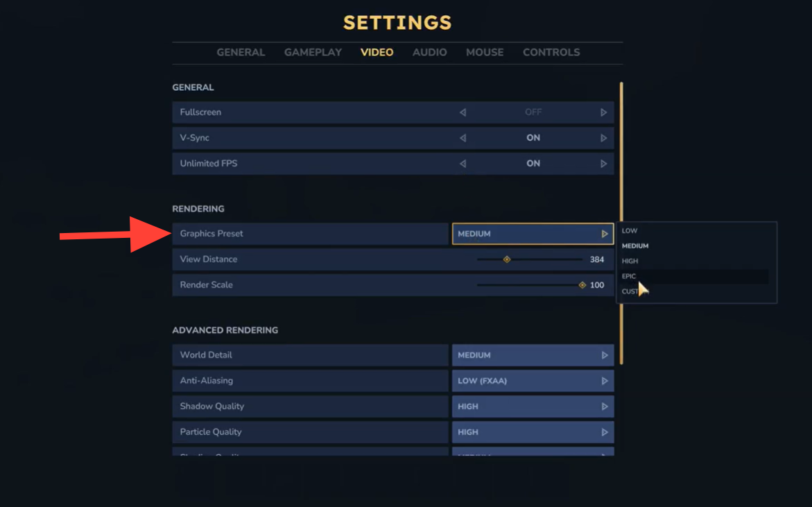Image resolution: width=812 pixels, height=507 pixels.
Task: Open the Graphics Preset dropdown
Action: (x=533, y=234)
